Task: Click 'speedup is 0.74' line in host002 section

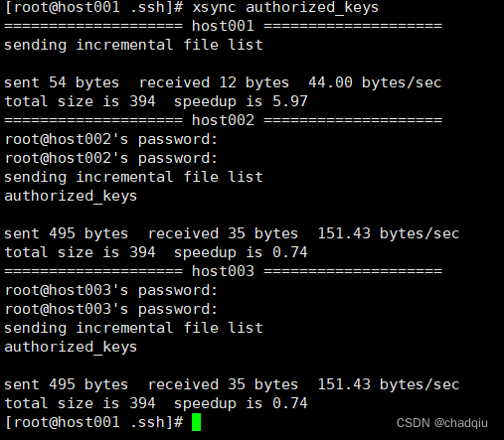Action: [x=156, y=252]
